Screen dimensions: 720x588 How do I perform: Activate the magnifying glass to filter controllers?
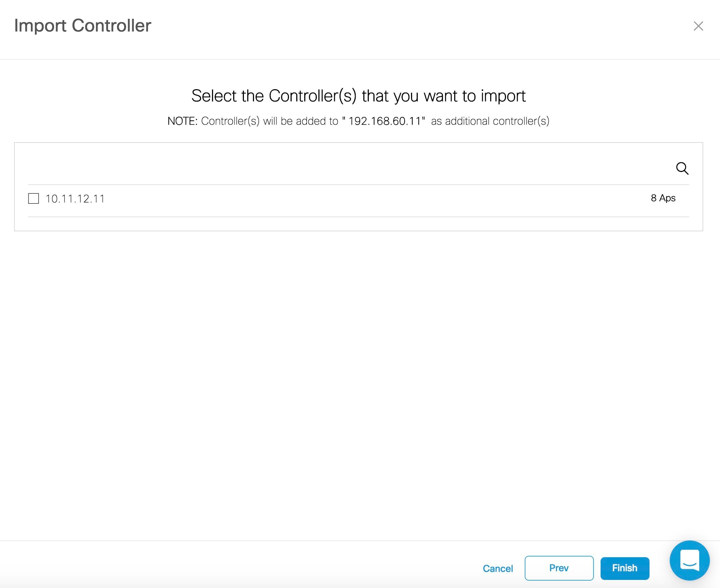tap(682, 168)
